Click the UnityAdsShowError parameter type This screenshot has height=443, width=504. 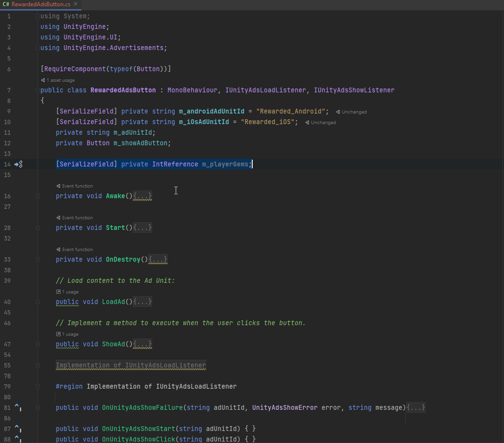285,407
